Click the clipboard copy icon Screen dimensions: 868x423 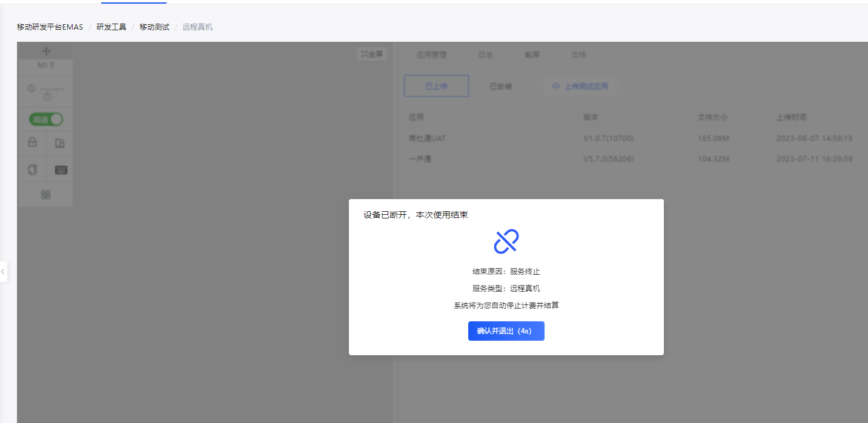(33, 170)
